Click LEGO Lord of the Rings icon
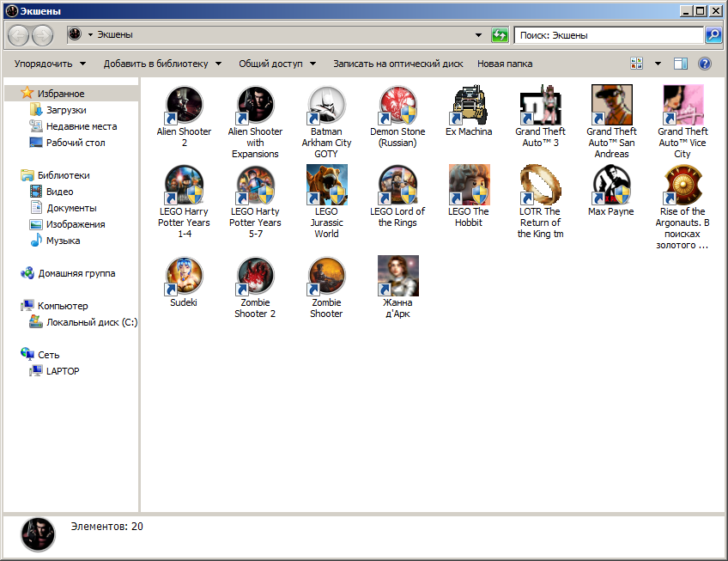Viewport: 728px width, 561px height. pyautogui.click(x=397, y=185)
